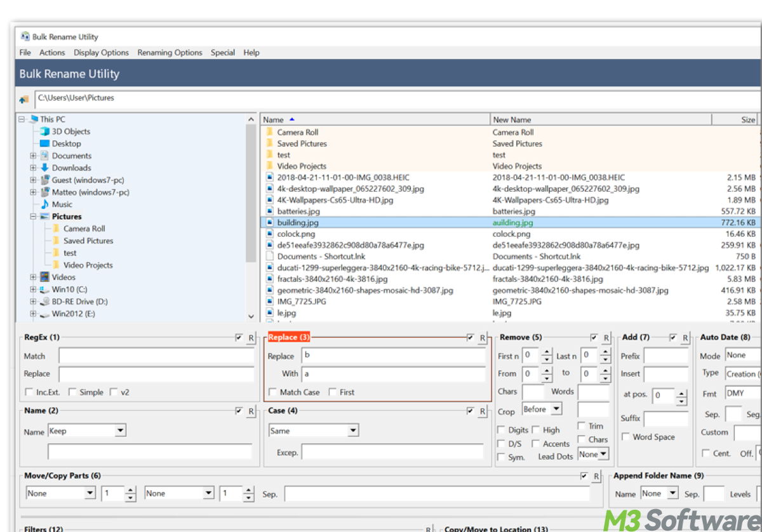This screenshot has width=762, height=532.
Task: Select the IMG_7725.JPG file icon
Action: (269, 302)
